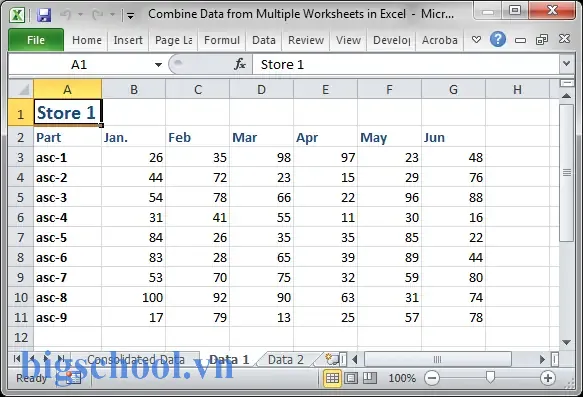This screenshot has width=583, height=397.
Task: Select column H header
Action: [x=517, y=89]
